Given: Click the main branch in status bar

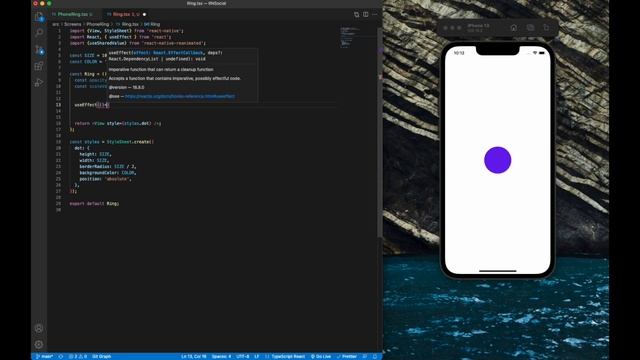Looking at the screenshot, I should coord(44,356).
